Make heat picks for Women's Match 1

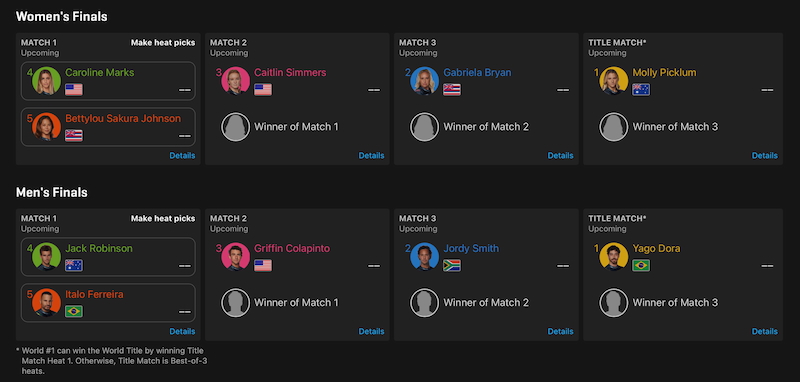[x=163, y=43]
